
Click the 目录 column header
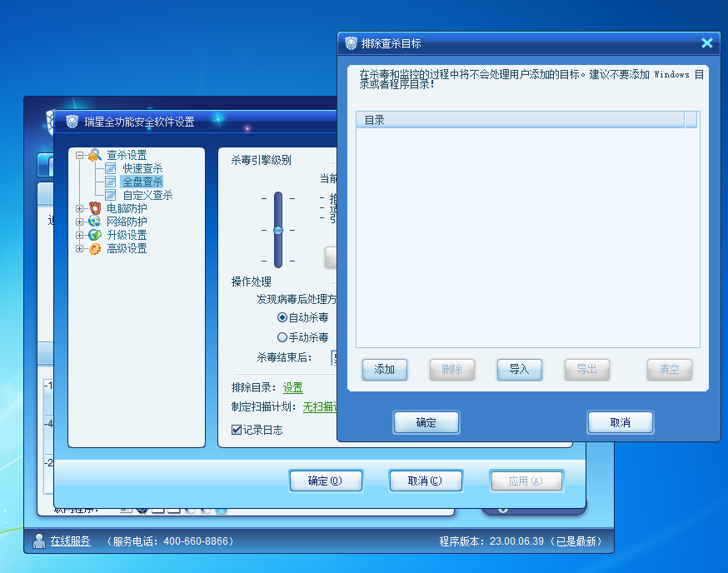tap(520, 120)
